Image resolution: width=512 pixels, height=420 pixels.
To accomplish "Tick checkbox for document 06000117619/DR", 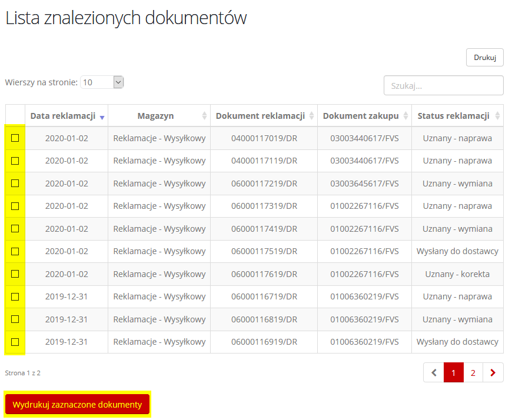I will [x=15, y=274].
